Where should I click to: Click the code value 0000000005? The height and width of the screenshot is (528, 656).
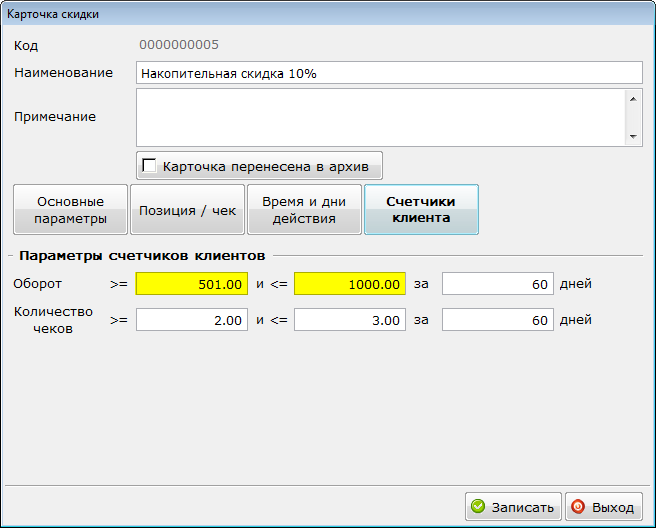click(179, 45)
